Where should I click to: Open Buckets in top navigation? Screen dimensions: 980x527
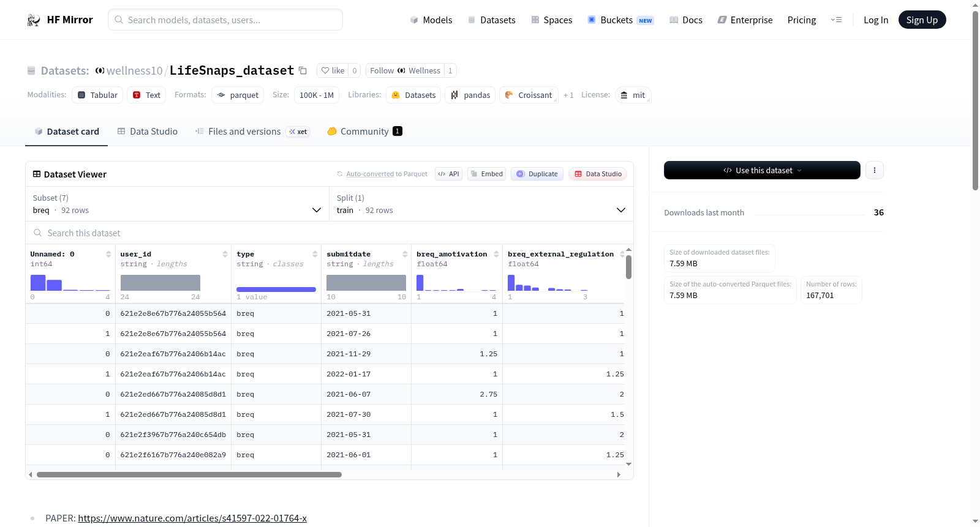(620, 20)
